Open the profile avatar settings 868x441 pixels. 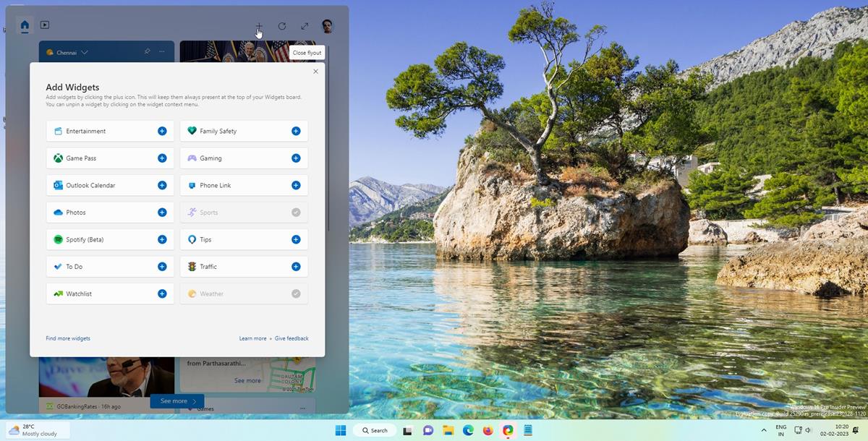pos(328,26)
